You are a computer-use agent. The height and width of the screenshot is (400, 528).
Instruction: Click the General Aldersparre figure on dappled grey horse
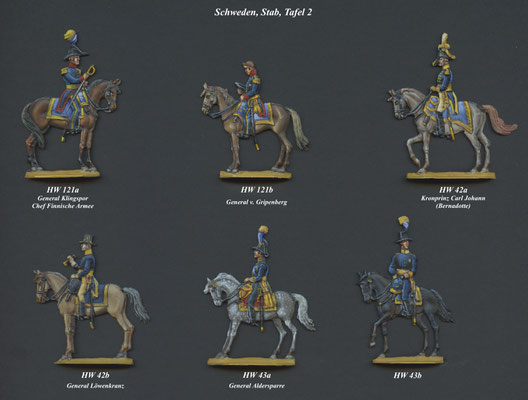[x=258, y=296]
